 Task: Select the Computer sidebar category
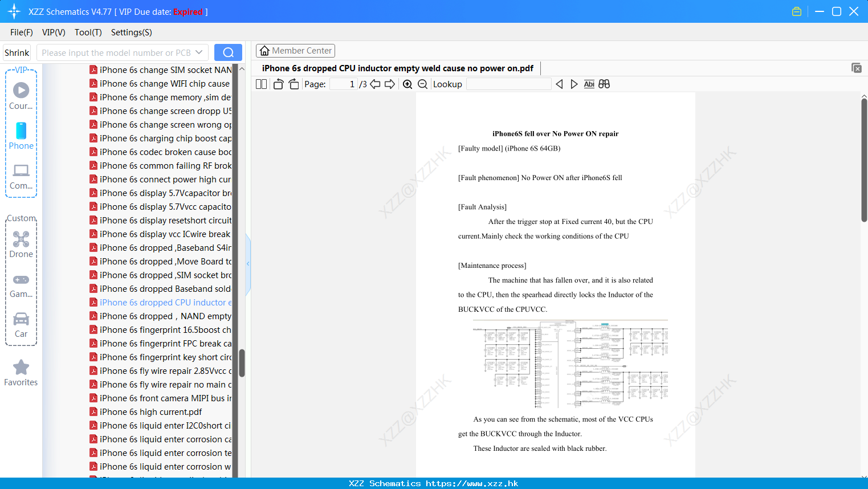[21, 176]
